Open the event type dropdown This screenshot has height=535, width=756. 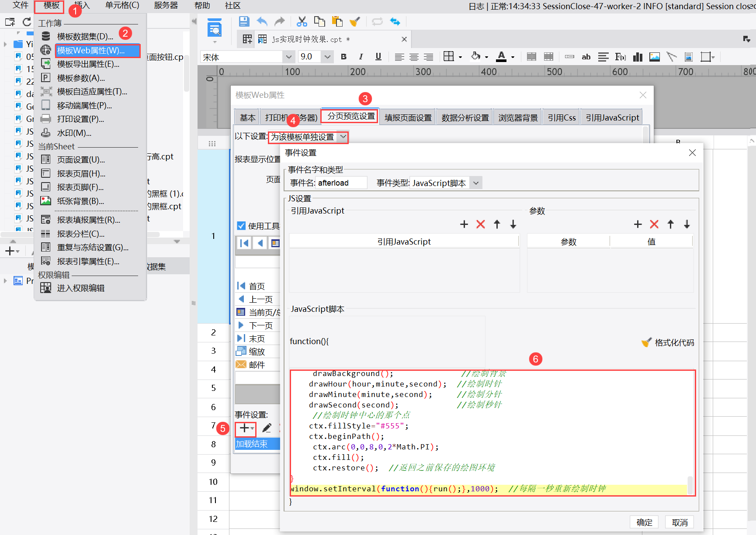click(476, 183)
